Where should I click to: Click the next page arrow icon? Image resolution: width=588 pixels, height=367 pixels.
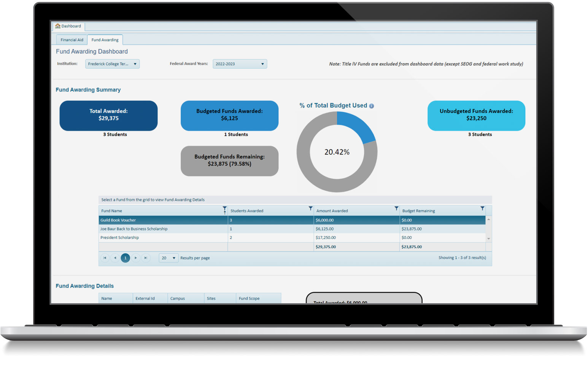click(136, 258)
